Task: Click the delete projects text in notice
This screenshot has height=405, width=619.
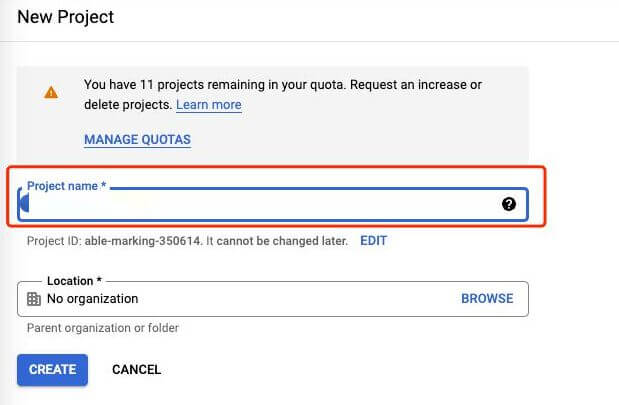Action: coord(128,105)
